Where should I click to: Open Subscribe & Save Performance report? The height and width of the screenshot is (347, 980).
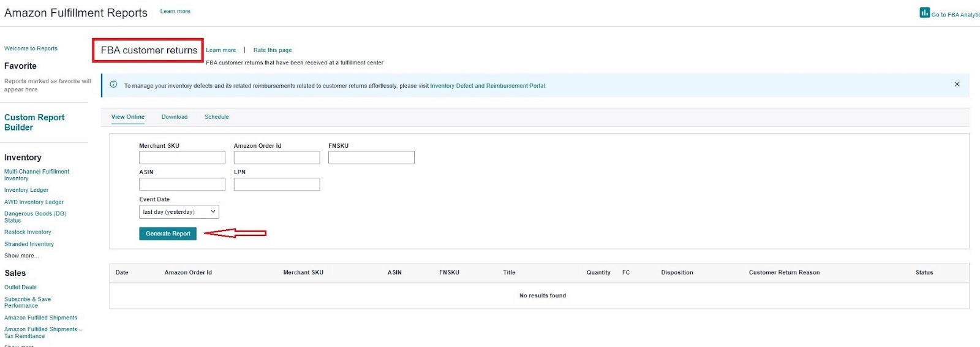[28, 302]
